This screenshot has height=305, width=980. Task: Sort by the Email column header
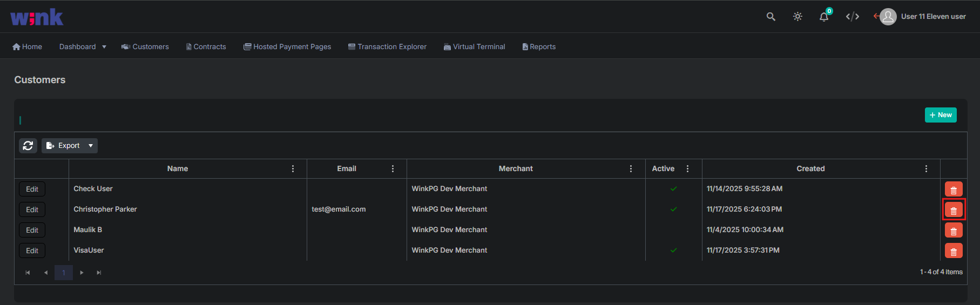click(347, 169)
